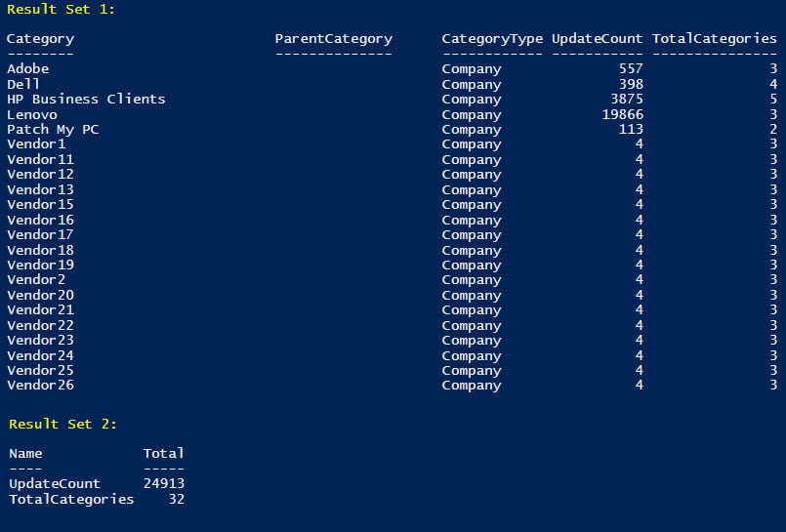The image size is (786, 532).
Task: Click 'Company' type in the Adobe row
Action: (472, 69)
